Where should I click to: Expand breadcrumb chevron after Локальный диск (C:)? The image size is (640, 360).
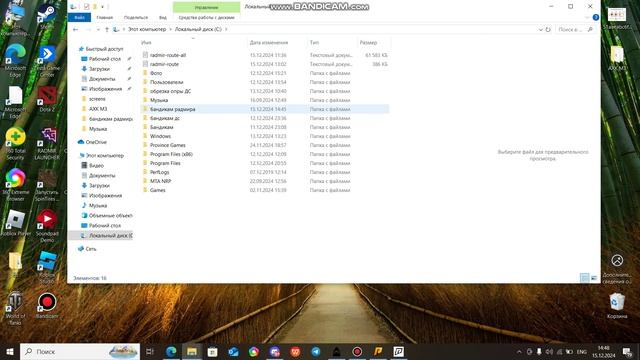point(226,29)
